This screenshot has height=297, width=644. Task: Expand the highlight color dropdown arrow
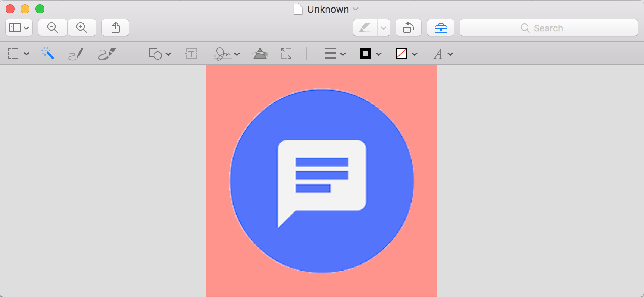point(384,28)
